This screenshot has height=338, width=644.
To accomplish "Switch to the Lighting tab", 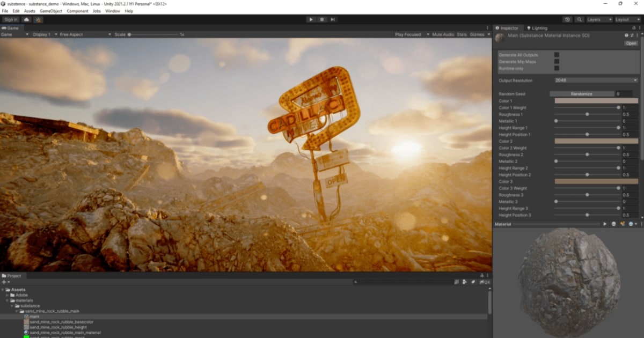I will [537, 28].
